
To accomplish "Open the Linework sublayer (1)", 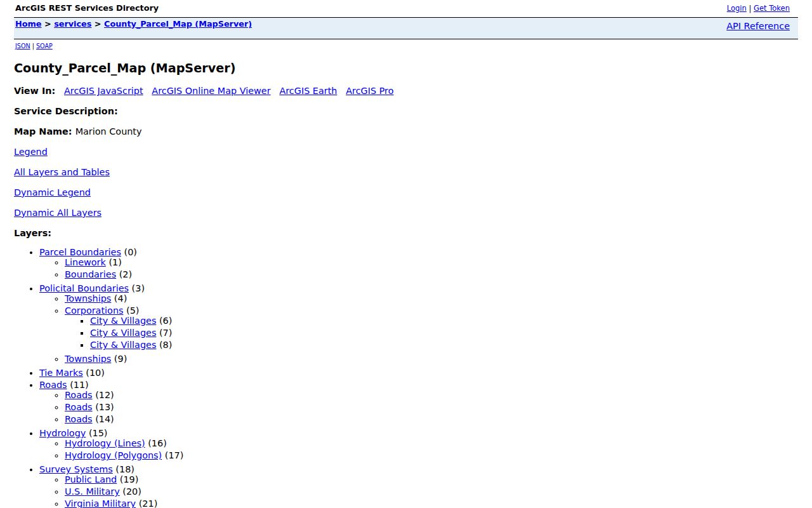I will 85,262.
